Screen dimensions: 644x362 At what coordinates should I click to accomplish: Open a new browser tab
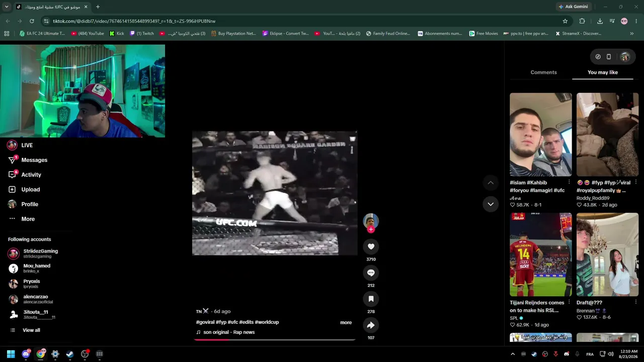(98, 7)
